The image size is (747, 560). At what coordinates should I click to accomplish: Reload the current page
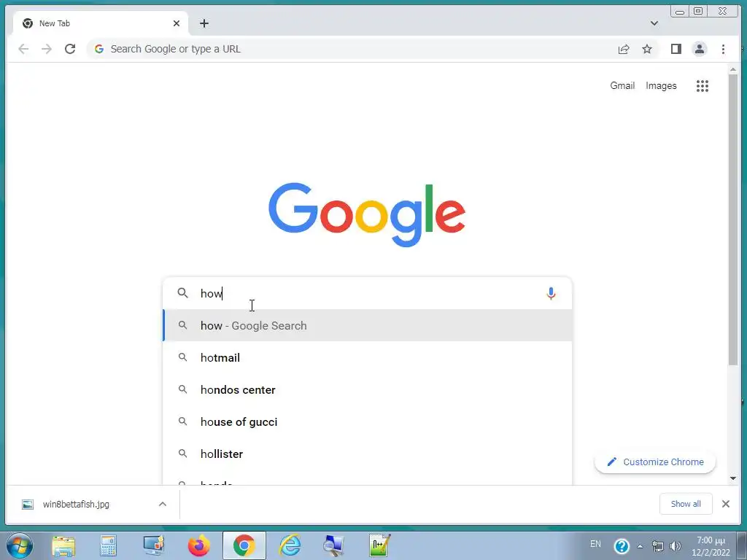[x=70, y=49]
